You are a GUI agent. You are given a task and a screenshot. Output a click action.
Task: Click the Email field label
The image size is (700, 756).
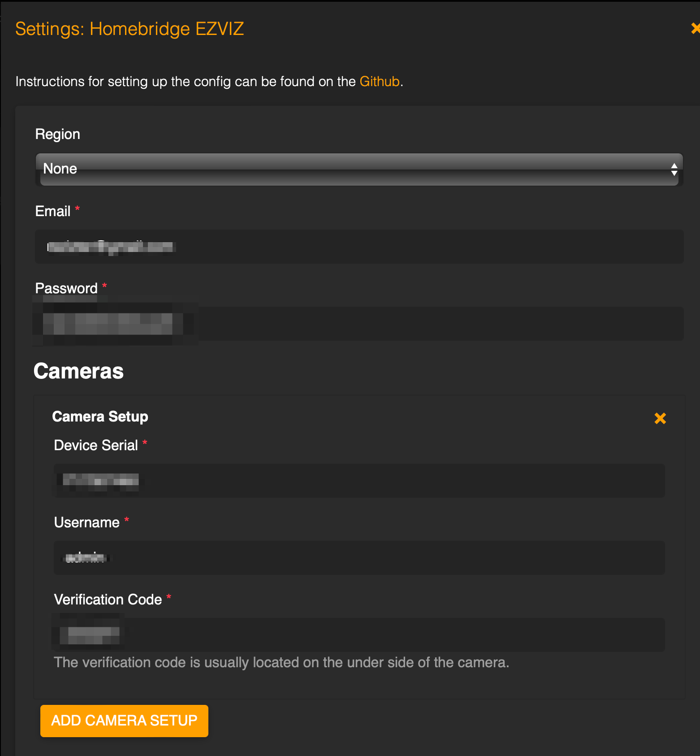click(53, 211)
